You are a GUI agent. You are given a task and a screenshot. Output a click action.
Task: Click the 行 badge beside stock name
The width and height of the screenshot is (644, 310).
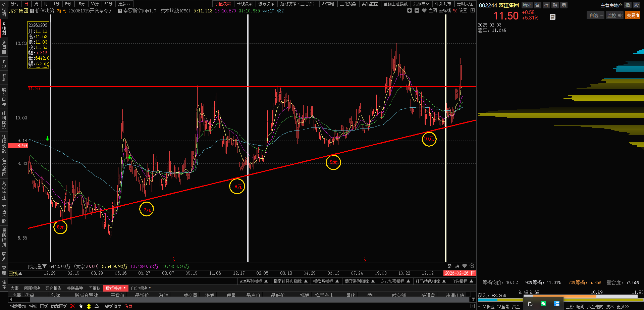point(546,5)
